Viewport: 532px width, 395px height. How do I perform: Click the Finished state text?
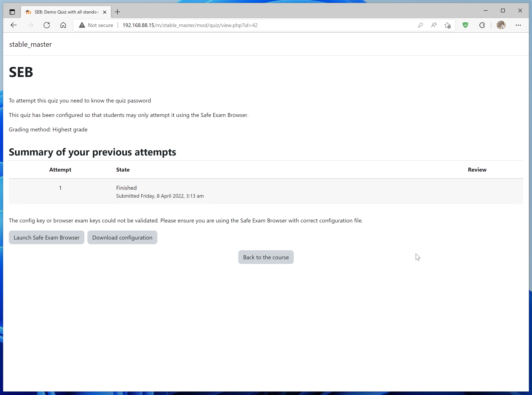point(126,188)
